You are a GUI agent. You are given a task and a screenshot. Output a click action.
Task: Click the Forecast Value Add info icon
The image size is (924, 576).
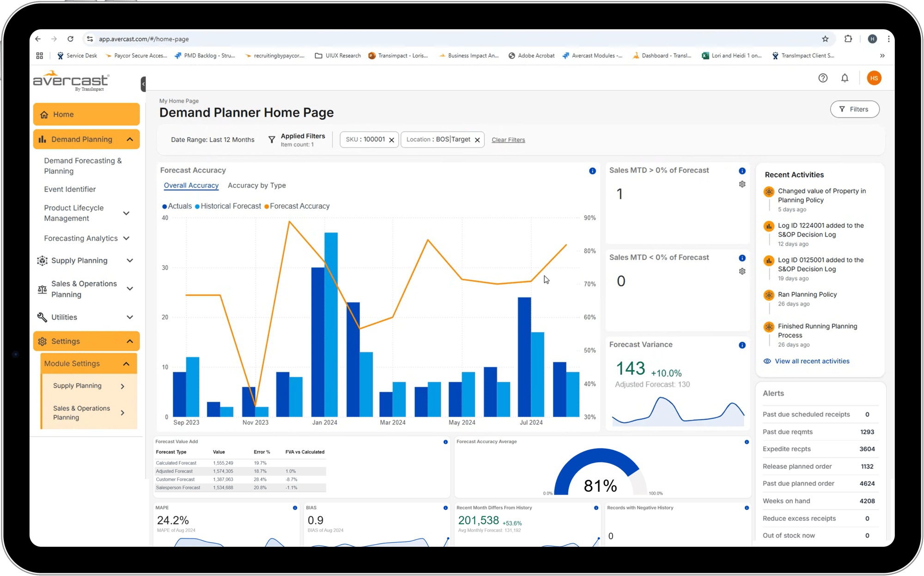445,442
